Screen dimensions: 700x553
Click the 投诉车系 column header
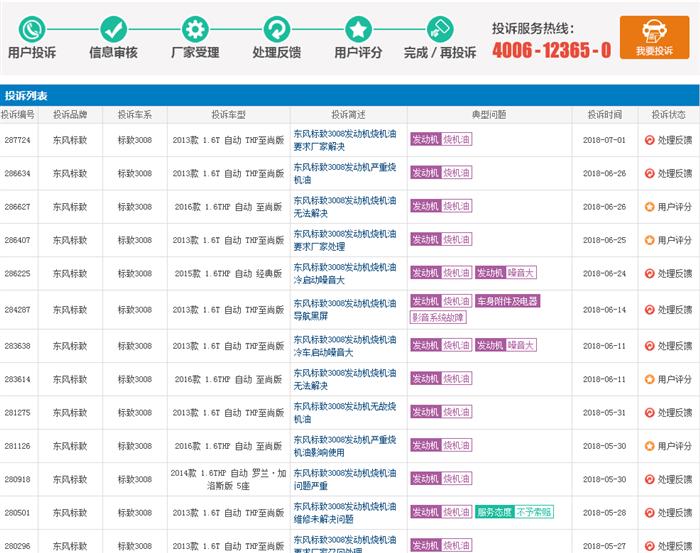[x=135, y=115]
